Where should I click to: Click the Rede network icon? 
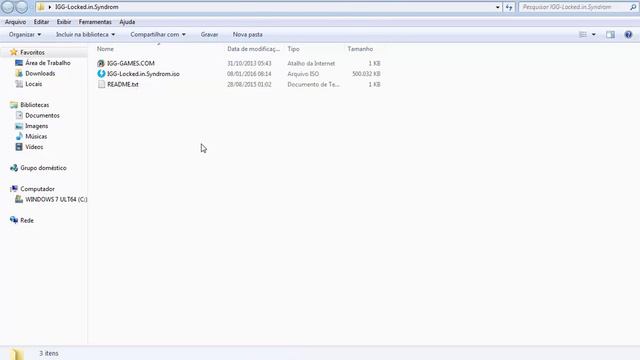tap(14, 220)
